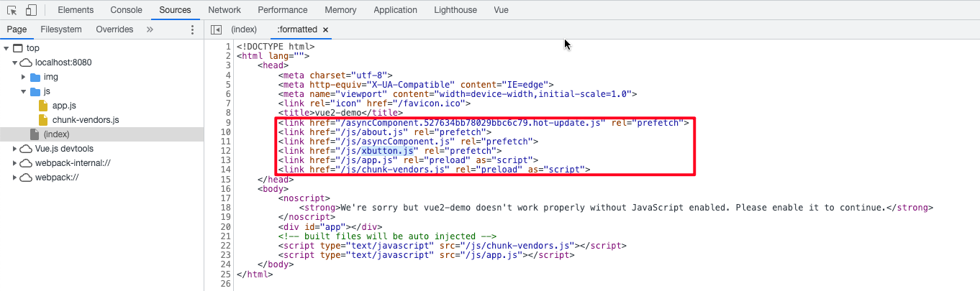Click the top frame window icon
This screenshot has width=980, height=291.
(18, 48)
